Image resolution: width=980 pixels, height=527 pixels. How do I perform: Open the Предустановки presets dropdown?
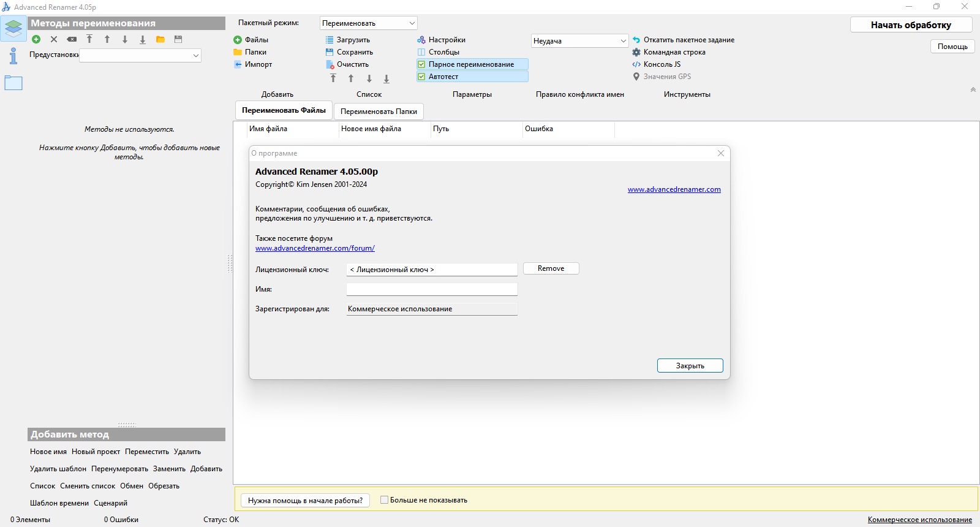point(140,55)
